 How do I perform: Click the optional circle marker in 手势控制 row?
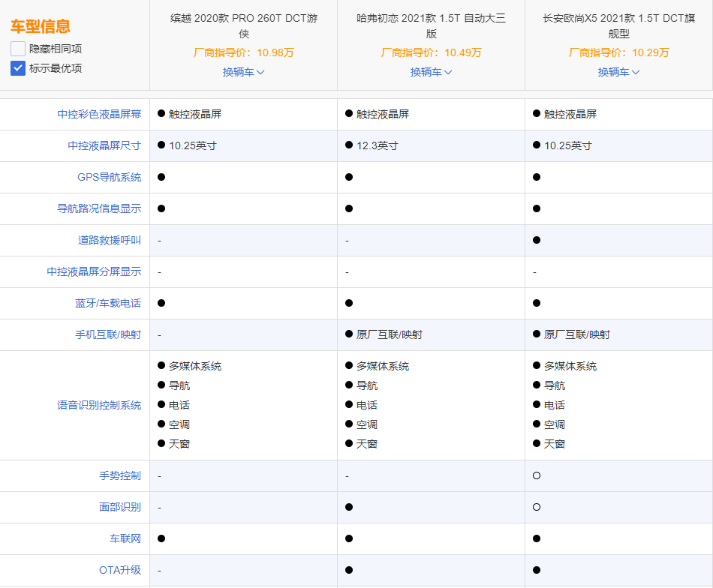click(537, 475)
